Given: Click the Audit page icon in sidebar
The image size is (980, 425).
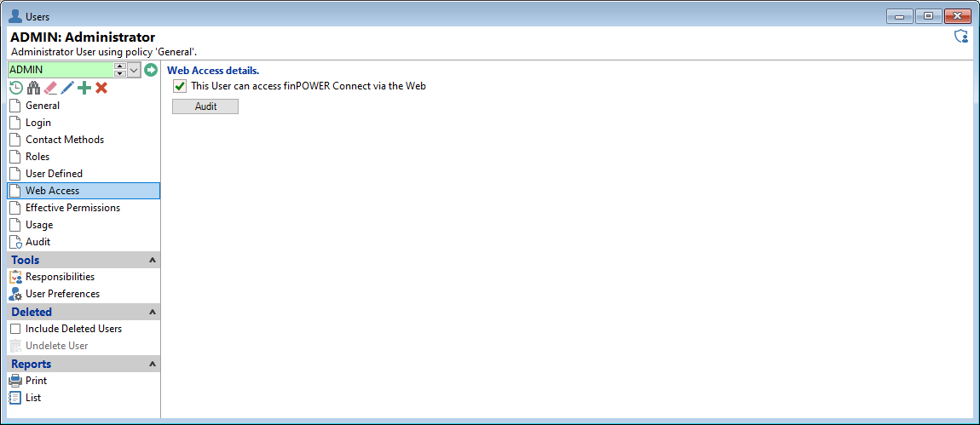Looking at the screenshot, I should [15, 242].
